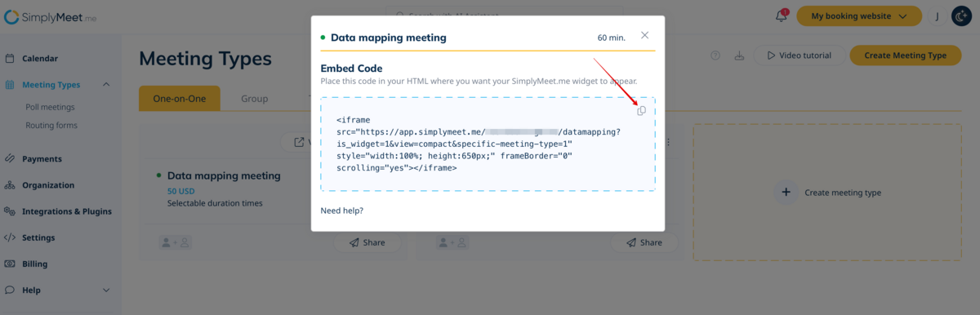
Task: Close the Embed Code dialog
Action: (645, 35)
